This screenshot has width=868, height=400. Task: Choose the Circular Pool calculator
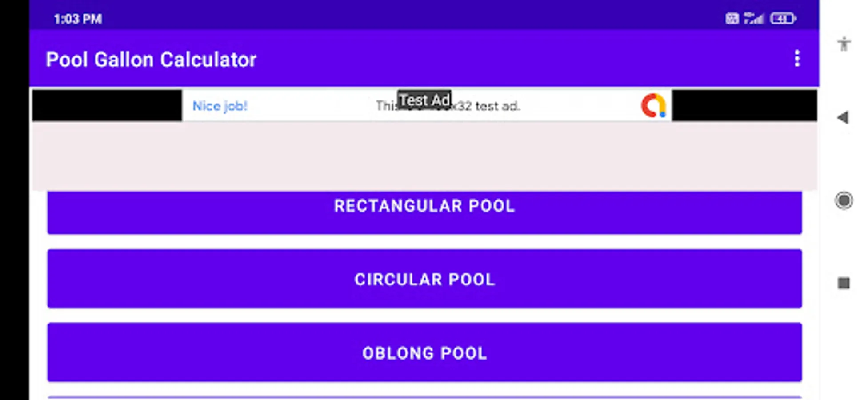(424, 279)
